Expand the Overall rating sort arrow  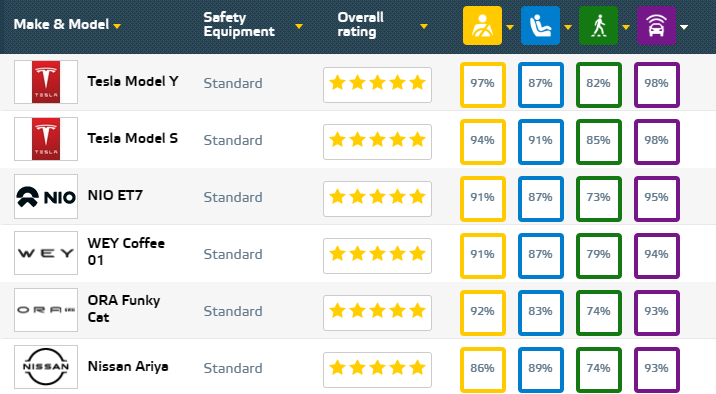[x=424, y=26]
